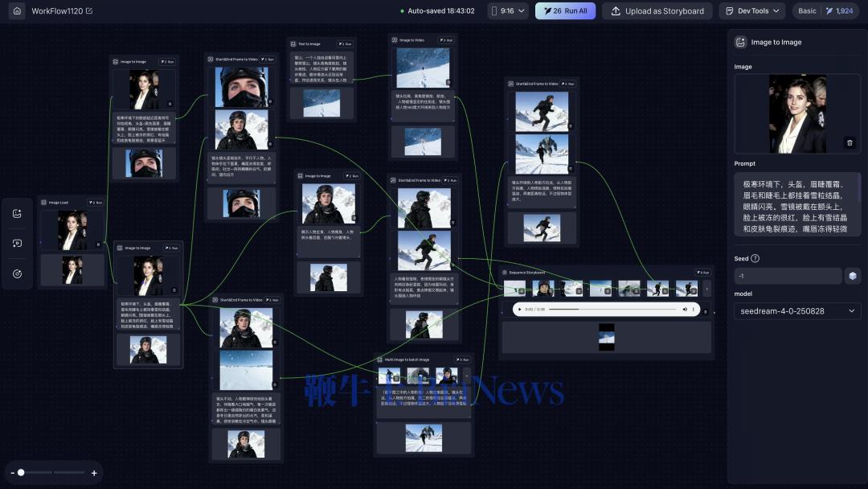Image resolution: width=868 pixels, height=489 pixels.
Task: Delete the image in the right panel
Action: pyautogui.click(x=850, y=142)
